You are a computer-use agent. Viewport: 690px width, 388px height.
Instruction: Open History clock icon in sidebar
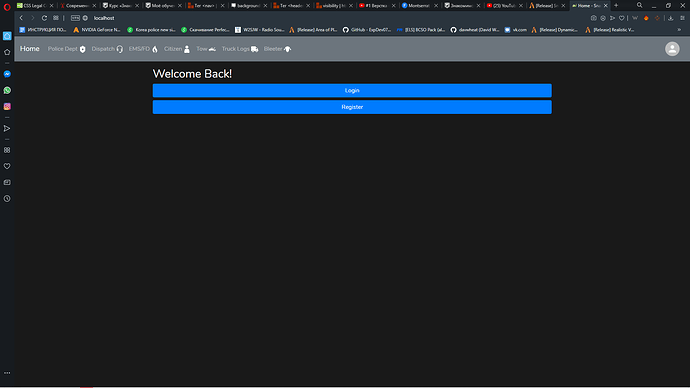point(7,198)
